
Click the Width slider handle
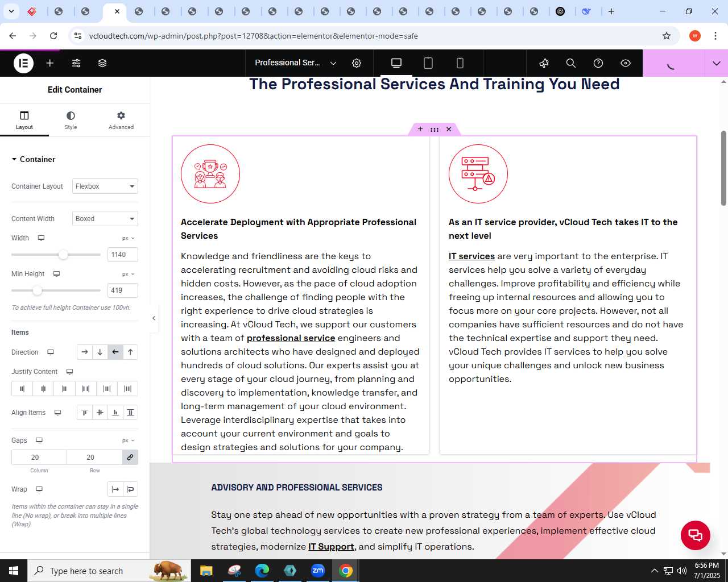64,255
